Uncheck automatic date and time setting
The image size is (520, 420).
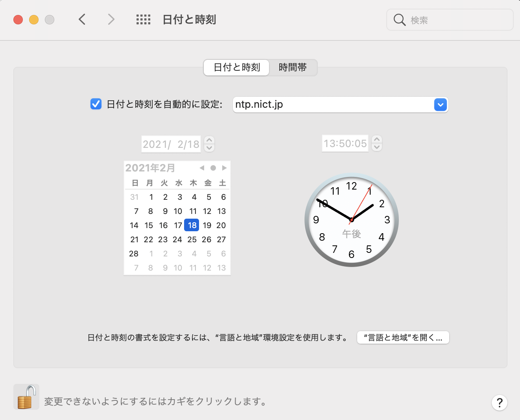[96, 104]
